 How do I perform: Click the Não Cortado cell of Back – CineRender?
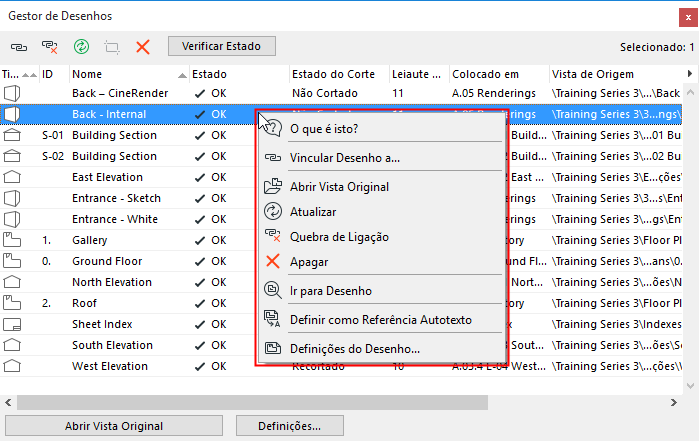point(325,93)
